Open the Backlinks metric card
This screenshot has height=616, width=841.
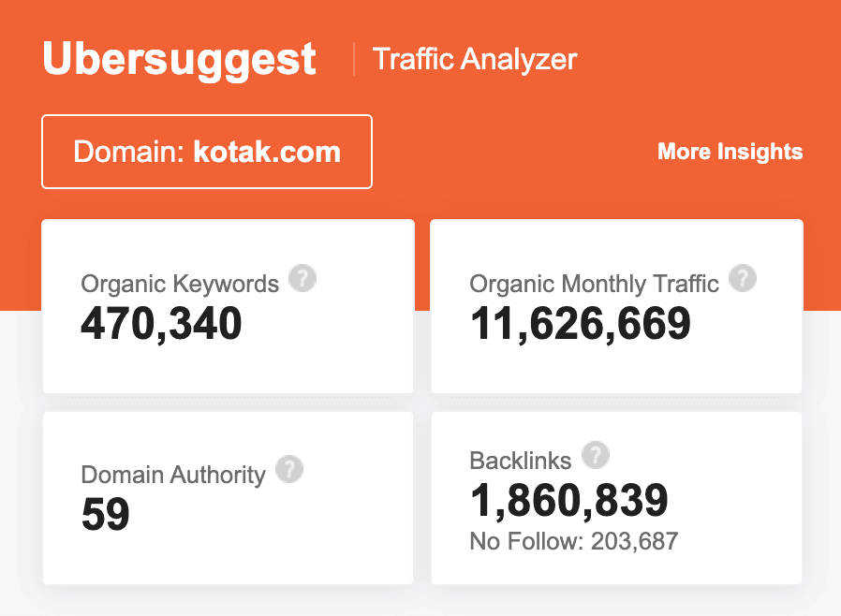click(616, 497)
